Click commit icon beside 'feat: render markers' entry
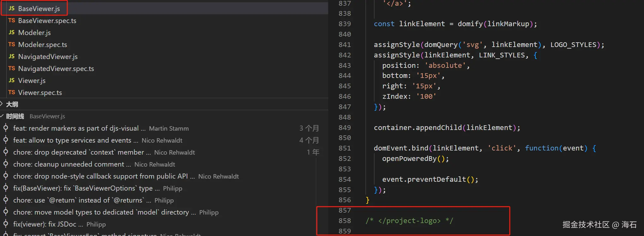The width and height of the screenshot is (644, 236). (x=6, y=128)
